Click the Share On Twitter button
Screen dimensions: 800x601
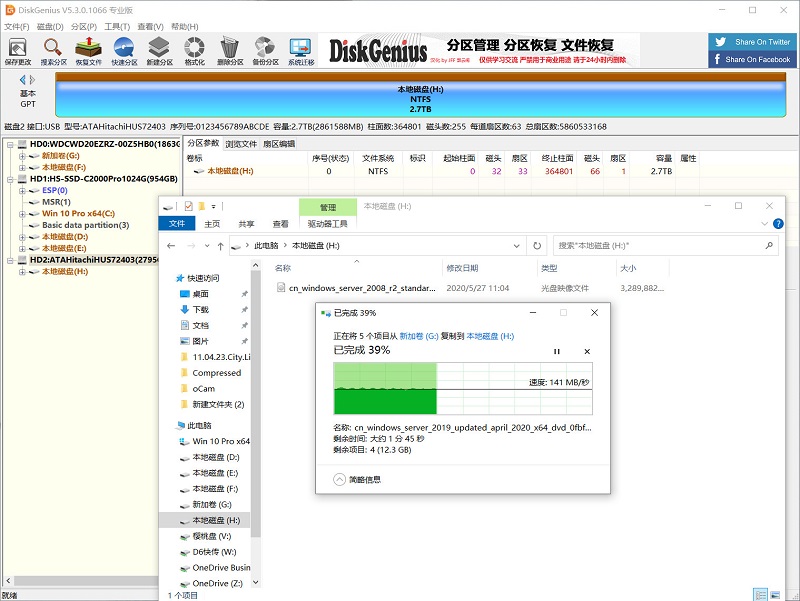(x=753, y=42)
